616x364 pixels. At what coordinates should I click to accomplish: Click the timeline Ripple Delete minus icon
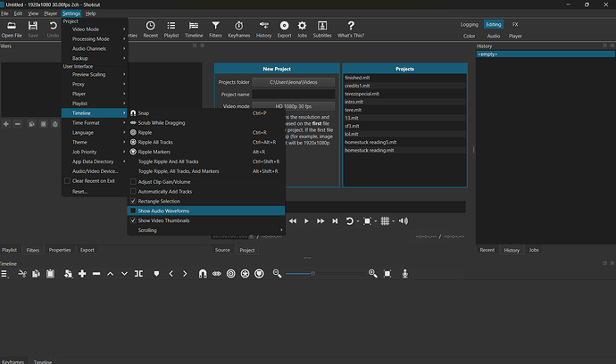(x=96, y=274)
